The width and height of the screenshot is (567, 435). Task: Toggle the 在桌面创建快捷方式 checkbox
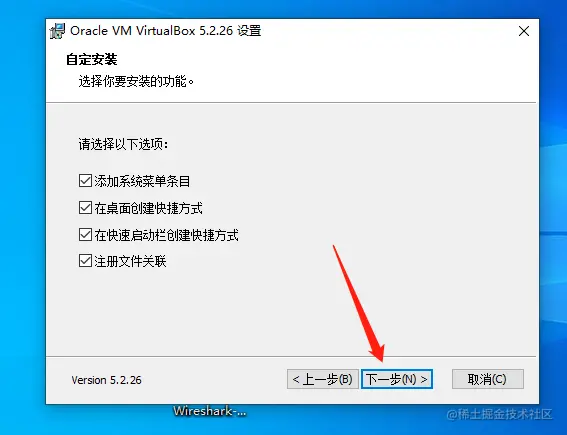tap(85, 208)
